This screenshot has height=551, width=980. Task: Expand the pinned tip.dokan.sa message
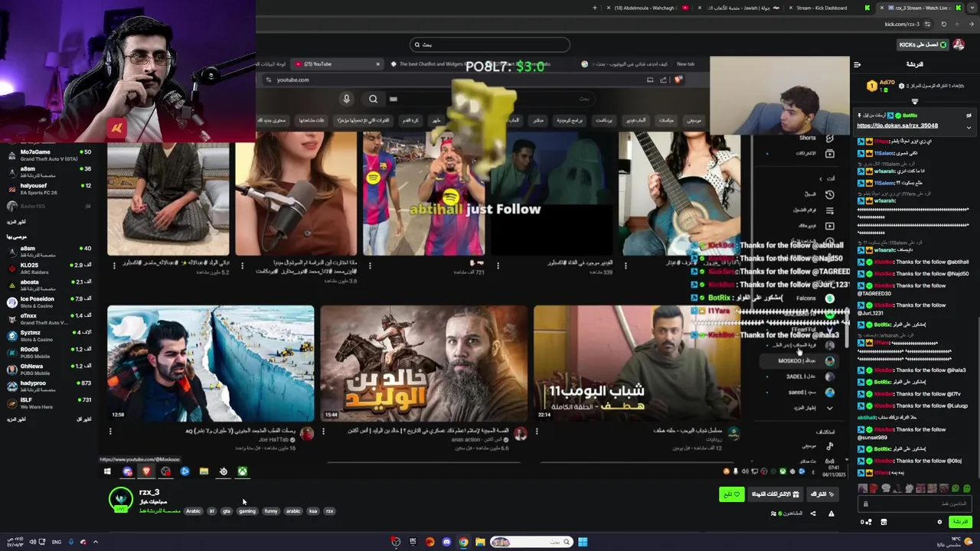click(x=969, y=127)
